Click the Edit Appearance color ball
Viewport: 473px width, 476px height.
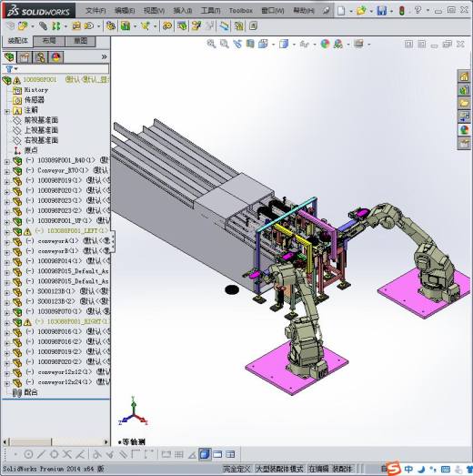pos(325,44)
